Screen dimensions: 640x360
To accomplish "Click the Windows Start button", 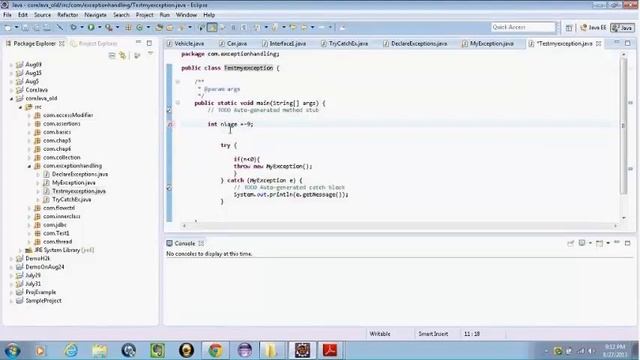I will point(12,351).
